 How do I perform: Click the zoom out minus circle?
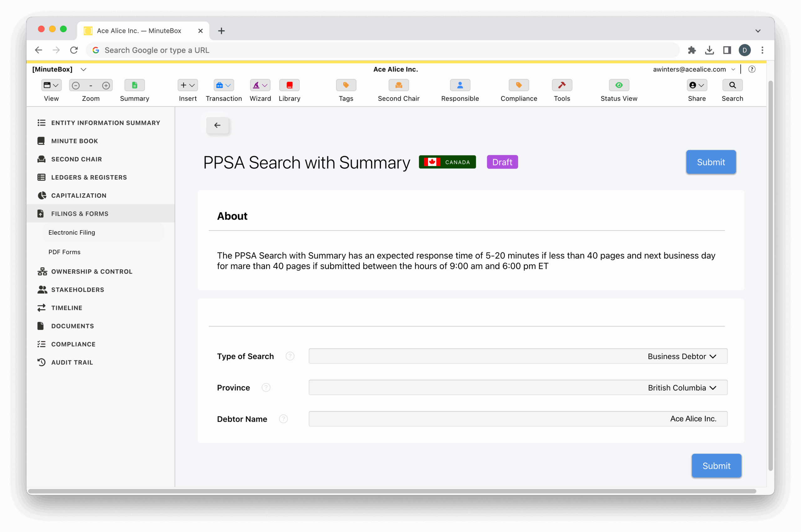pos(76,85)
